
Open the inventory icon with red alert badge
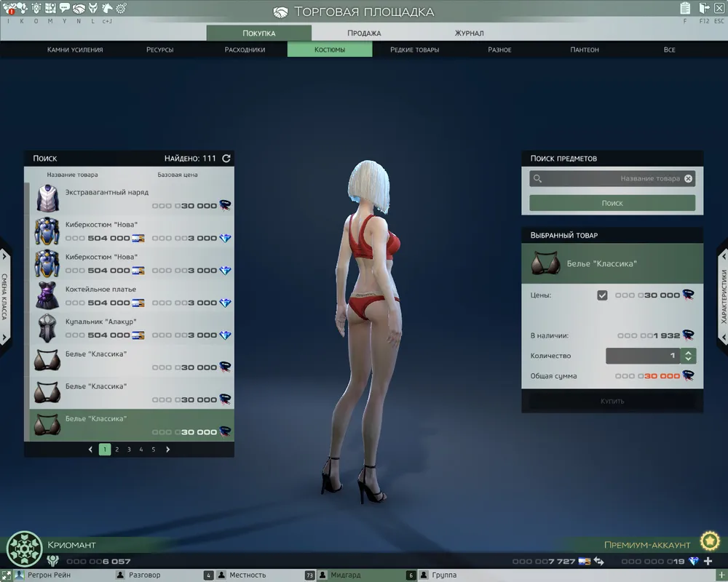8,8
